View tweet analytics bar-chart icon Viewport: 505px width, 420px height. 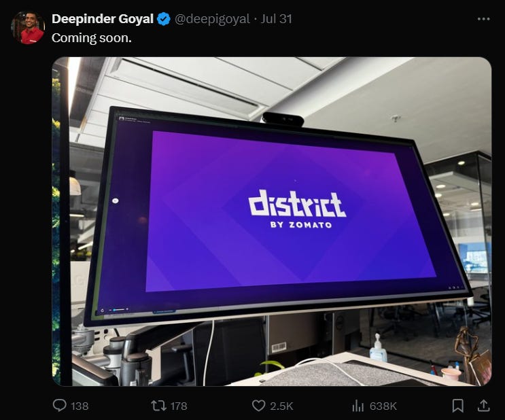358,406
